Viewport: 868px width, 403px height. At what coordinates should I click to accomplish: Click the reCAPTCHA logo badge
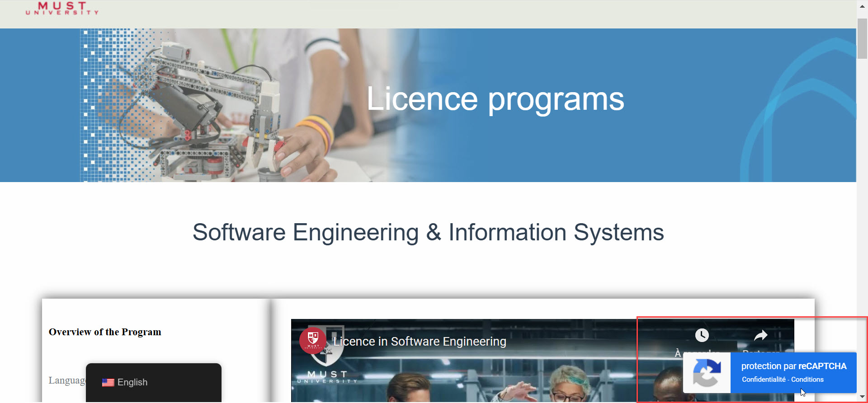click(x=707, y=373)
